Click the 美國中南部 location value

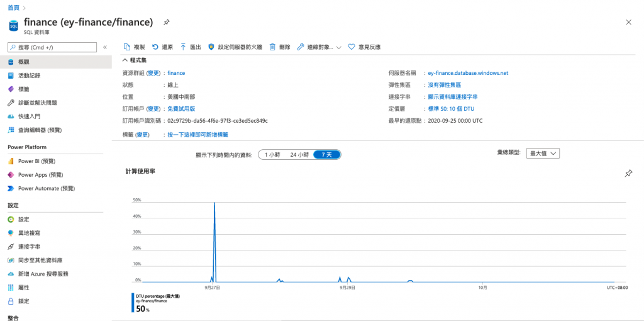[181, 96]
